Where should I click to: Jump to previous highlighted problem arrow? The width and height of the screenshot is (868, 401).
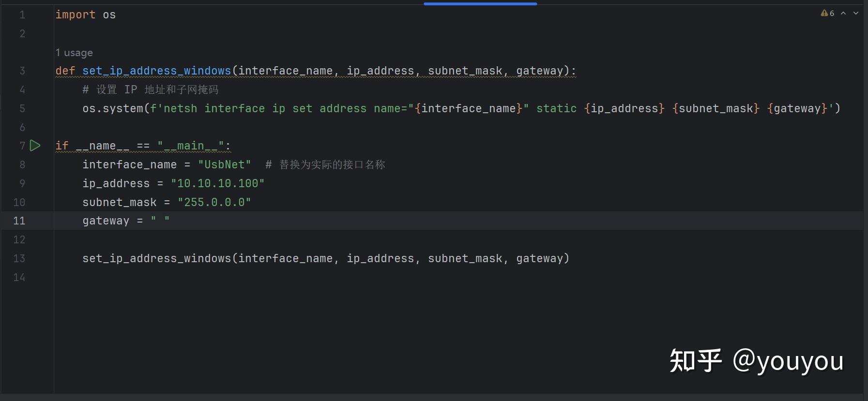(x=843, y=14)
